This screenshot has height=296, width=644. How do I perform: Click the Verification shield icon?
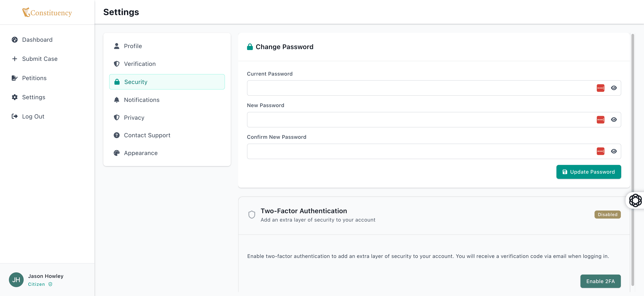[x=117, y=64]
